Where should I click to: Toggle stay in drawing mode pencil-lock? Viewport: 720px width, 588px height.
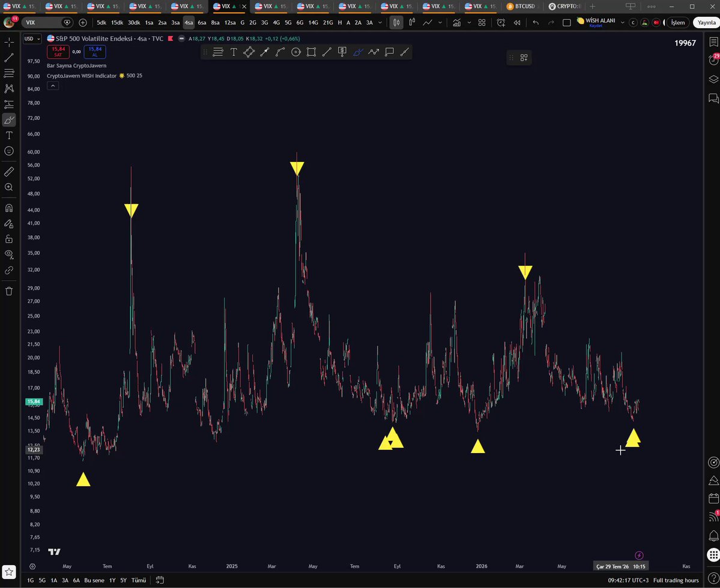(9, 224)
